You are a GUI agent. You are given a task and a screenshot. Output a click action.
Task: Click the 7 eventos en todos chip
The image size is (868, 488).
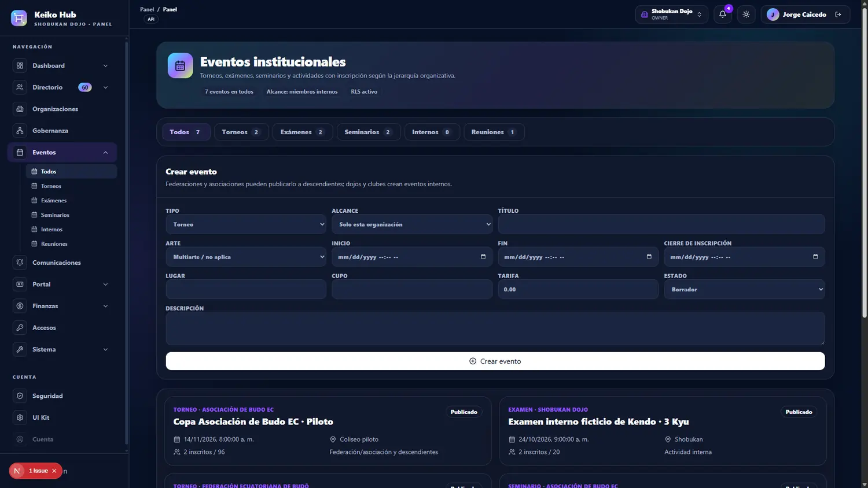229,92
